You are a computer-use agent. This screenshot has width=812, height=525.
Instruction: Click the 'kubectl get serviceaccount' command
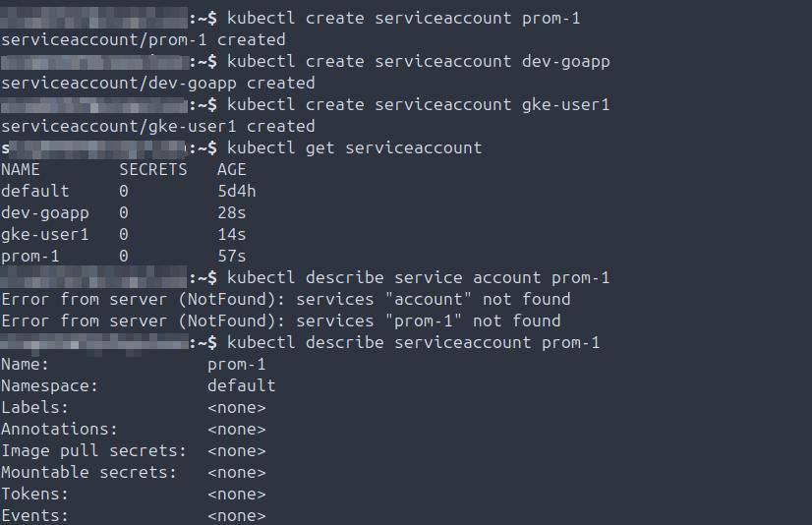pos(354,147)
